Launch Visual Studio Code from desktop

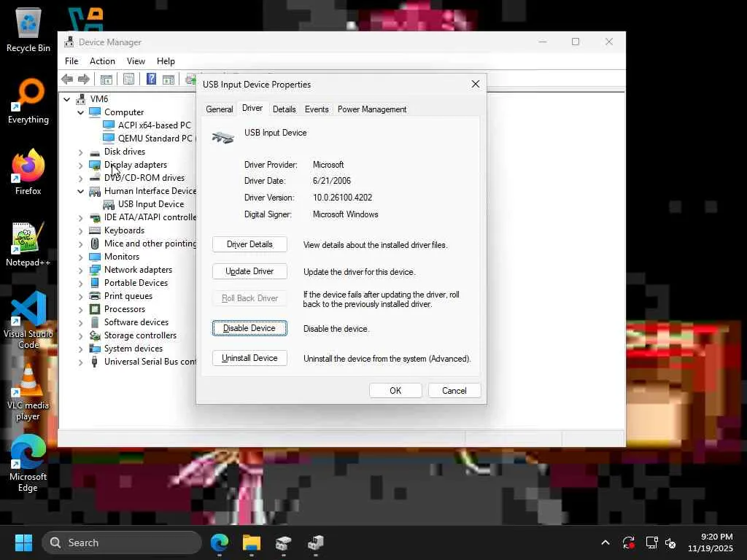[x=28, y=320]
